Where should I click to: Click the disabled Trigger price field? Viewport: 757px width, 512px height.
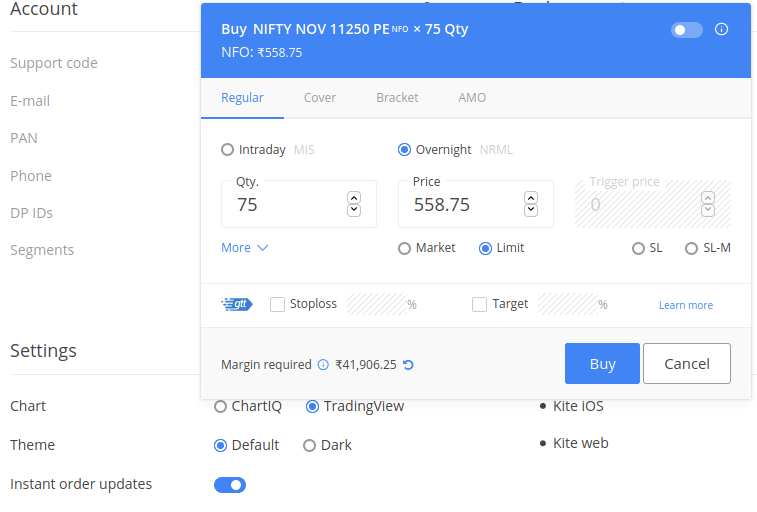click(653, 204)
